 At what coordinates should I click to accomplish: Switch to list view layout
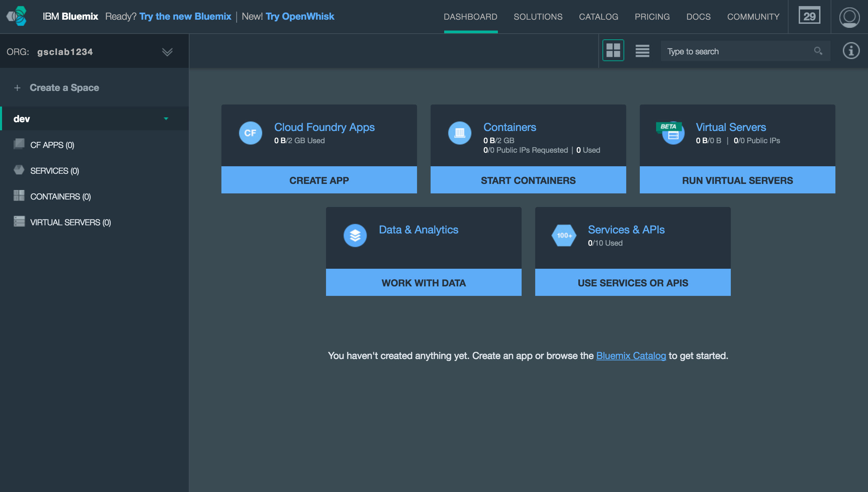(642, 51)
